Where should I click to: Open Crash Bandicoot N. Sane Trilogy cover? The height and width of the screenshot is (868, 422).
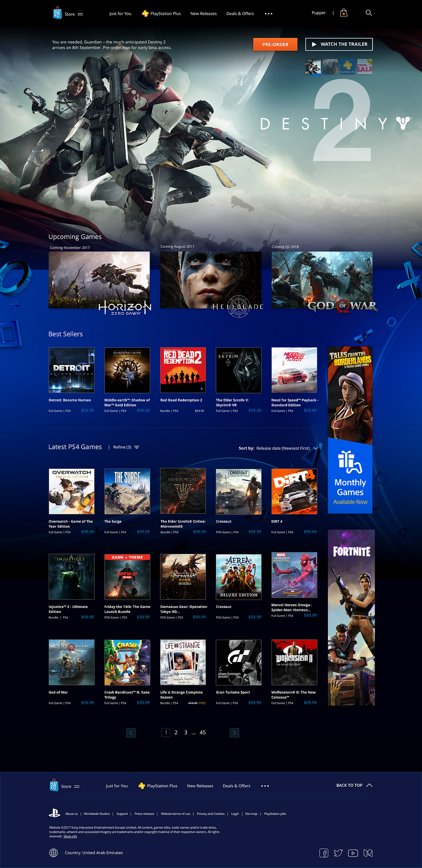pos(127,662)
